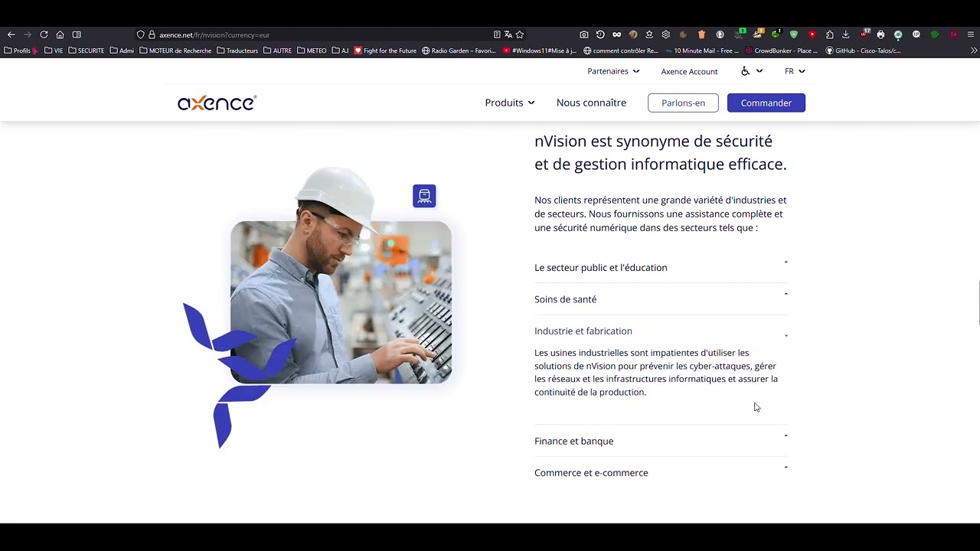Click the infinity extension icon
The height and width of the screenshot is (551, 980).
tap(616, 34)
